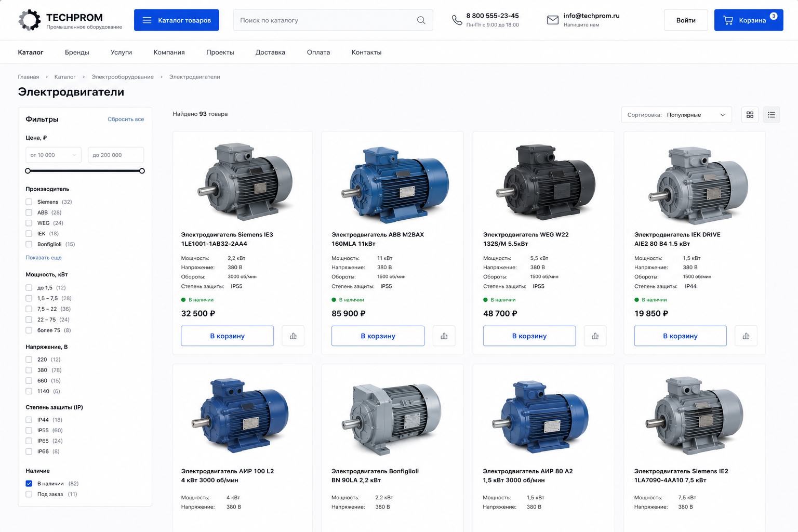
Task: Check the 1,5 – 7,5 kW power filter
Action: tap(29, 298)
